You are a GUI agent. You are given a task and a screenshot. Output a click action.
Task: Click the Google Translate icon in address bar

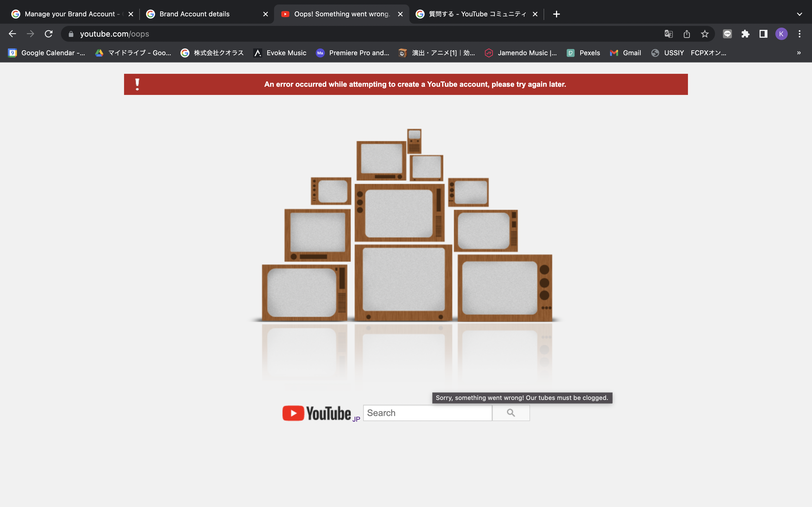(668, 34)
